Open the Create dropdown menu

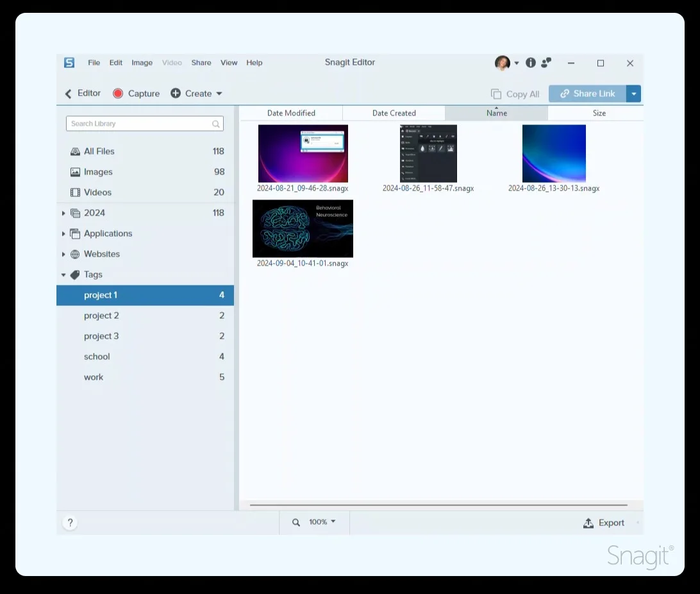click(196, 94)
